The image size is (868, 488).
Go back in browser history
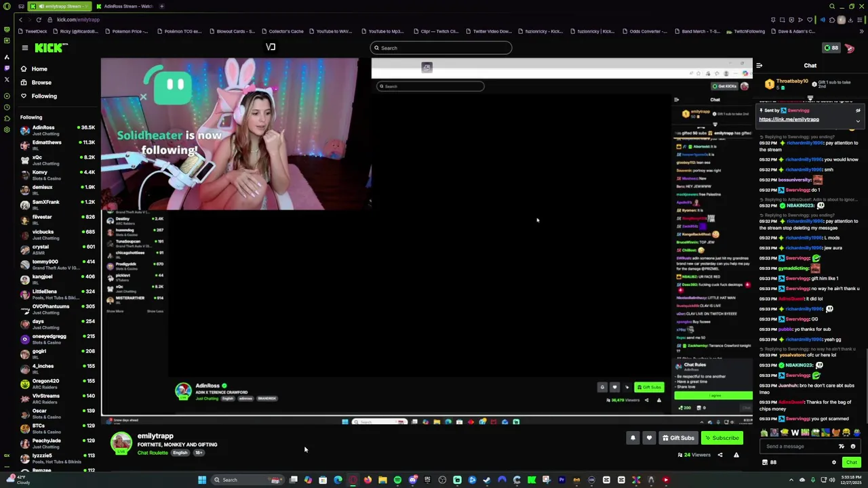click(x=20, y=20)
